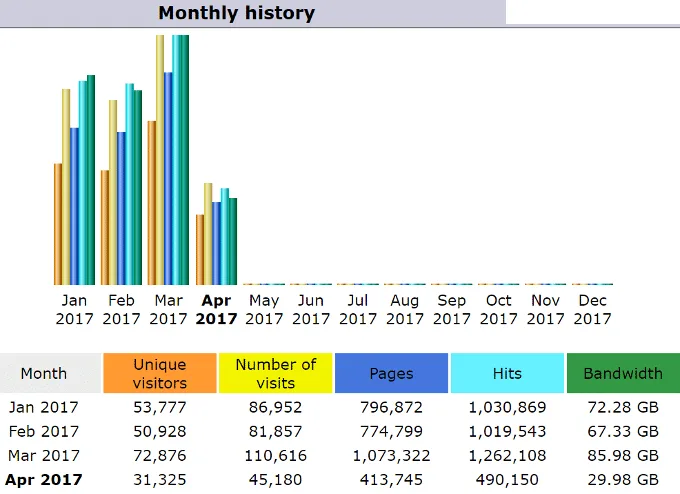The width and height of the screenshot is (680, 494).
Task: Click the April orange unique visitors bar
Action: coord(200,250)
